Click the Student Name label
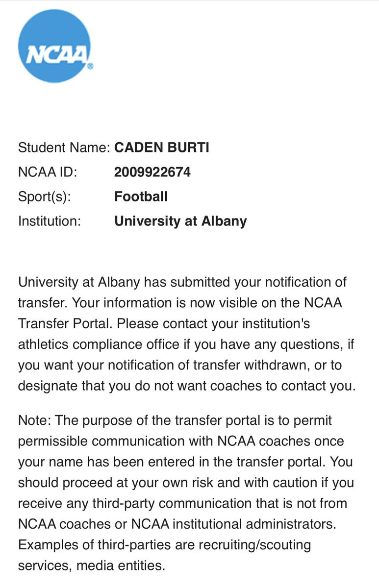The width and height of the screenshot is (379, 588). pos(64,147)
